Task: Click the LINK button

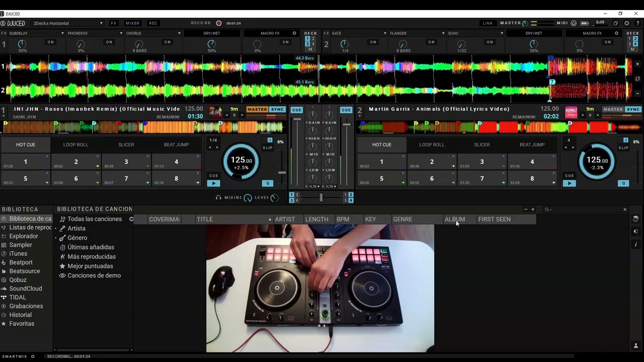Action: pyautogui.click(x=488, y=23)
